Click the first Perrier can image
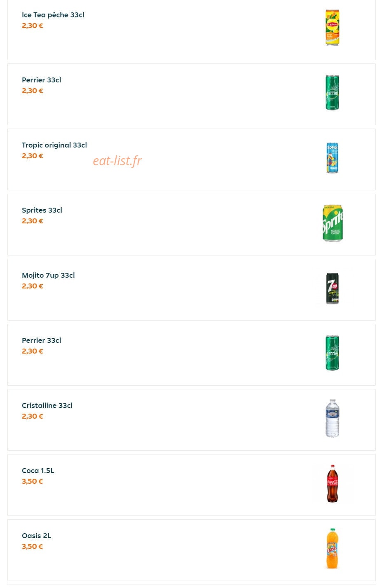The width and height of the screenshot is (377, 588). coord(333,93)
